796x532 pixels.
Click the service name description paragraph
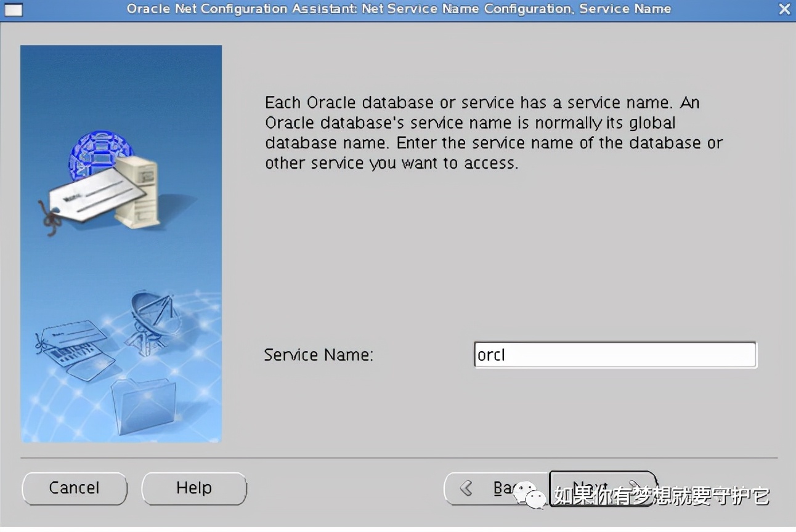(493, 133)
